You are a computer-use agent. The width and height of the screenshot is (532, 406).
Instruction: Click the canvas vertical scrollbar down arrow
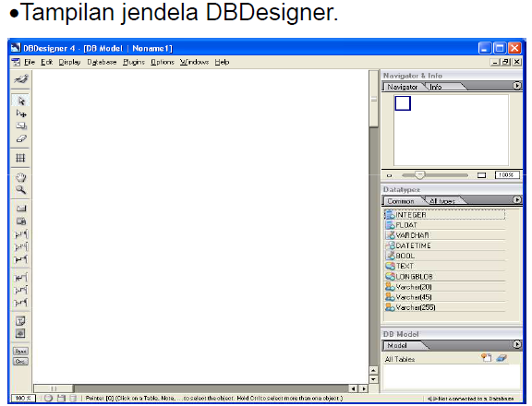373,379
